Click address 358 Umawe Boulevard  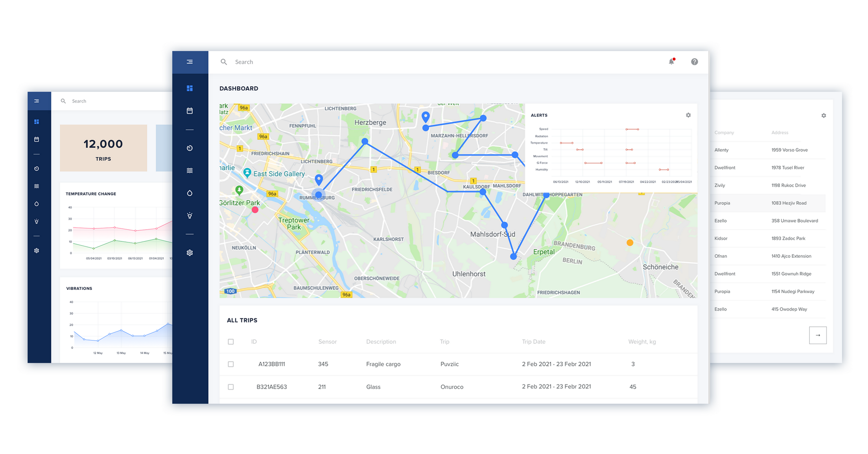pyautogui.click(x=795, y=221)
